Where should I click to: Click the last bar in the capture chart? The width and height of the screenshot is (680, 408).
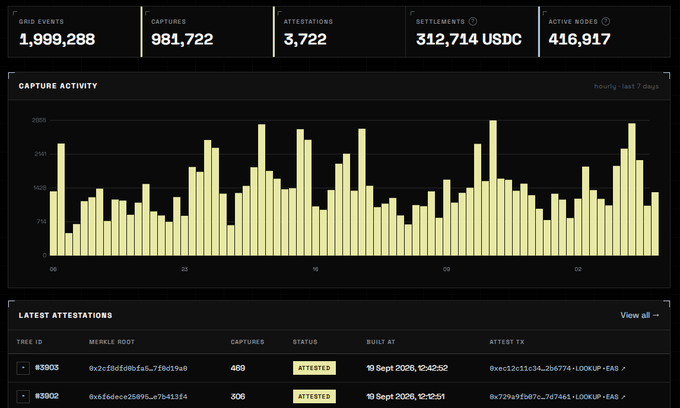[x=655, y=224]
